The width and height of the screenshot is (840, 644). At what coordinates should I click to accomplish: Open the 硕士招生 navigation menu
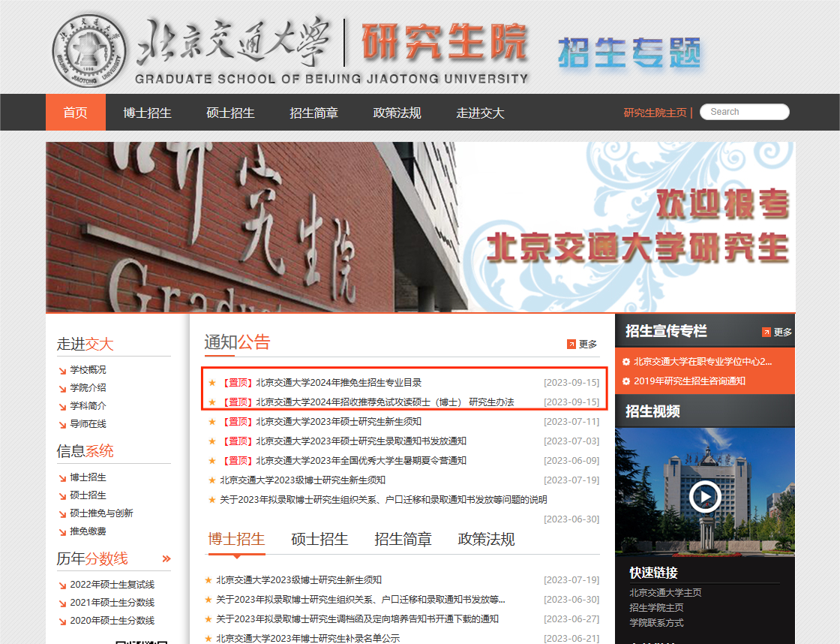[x=230, y=113]
